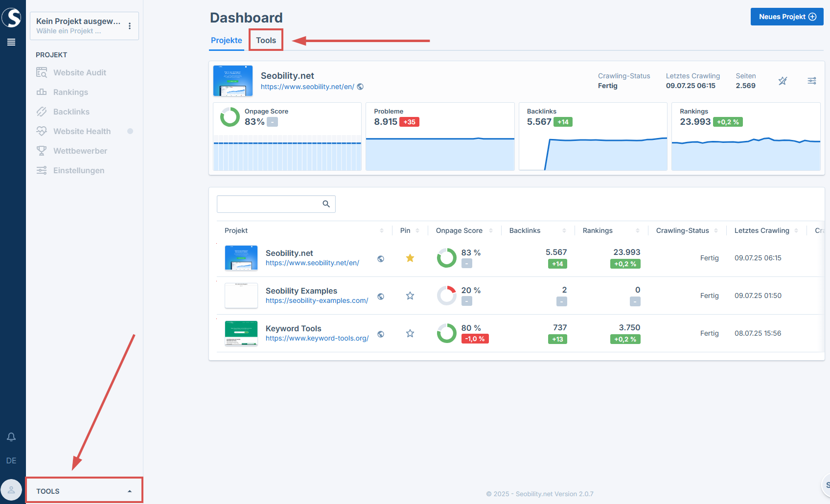Open the Kein Projekt ausgewählt project selector
The width and height of the screenshot is (830, 504).
(84, 26)
